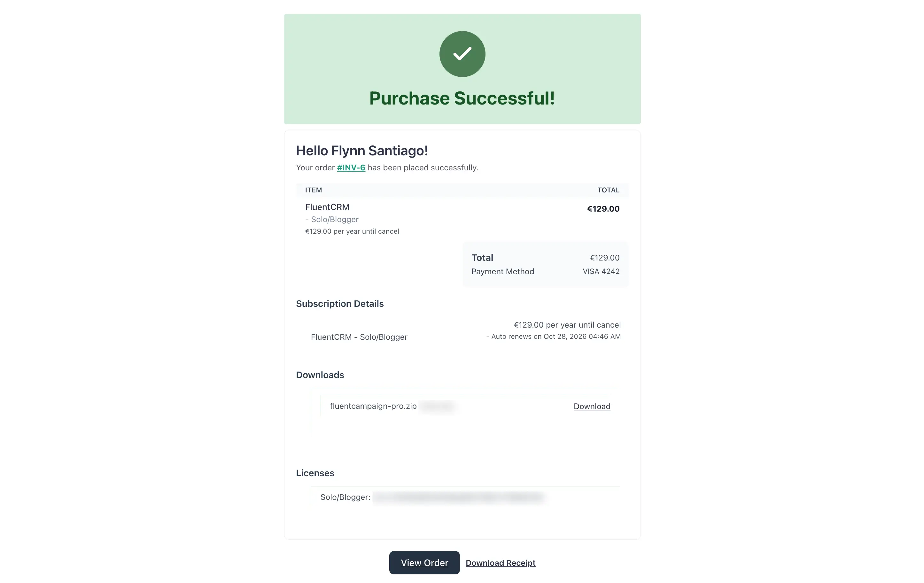This screenshot has height=583, width=924.
Task: Click the €129.00 per year pricing text
Action: 567,325
